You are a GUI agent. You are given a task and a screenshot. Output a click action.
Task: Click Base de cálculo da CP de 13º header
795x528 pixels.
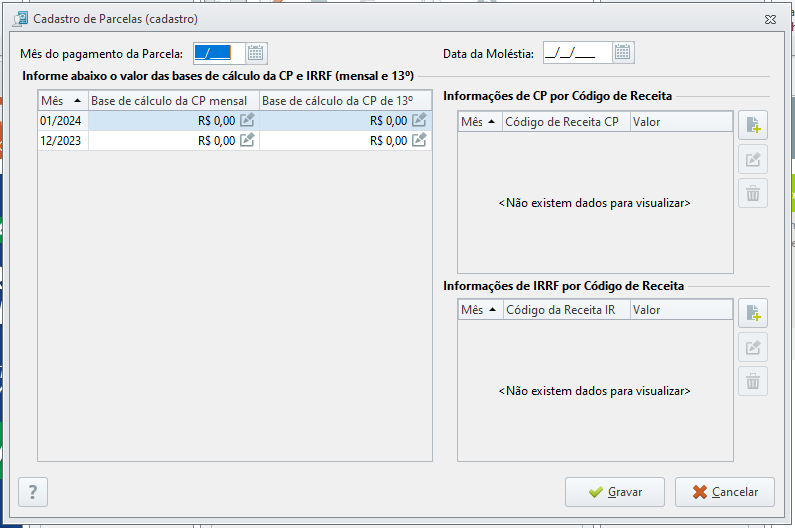(x=345, y=100)
